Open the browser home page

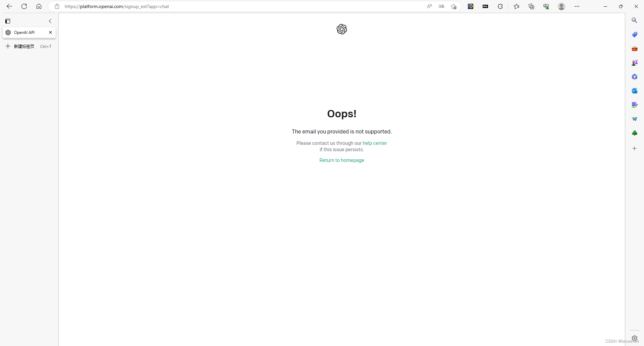pos(39,6)
